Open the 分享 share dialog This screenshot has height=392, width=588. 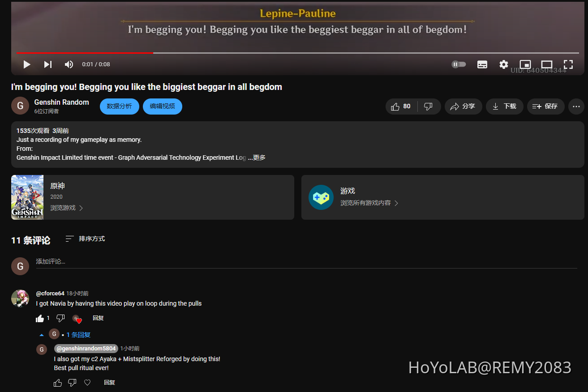pyautogui.click(x=463, y=107)
